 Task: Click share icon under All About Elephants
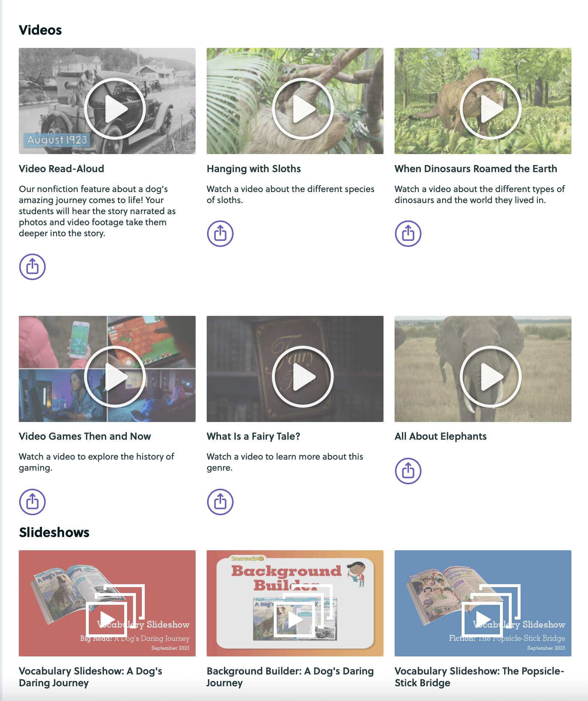tap(408, 471)
